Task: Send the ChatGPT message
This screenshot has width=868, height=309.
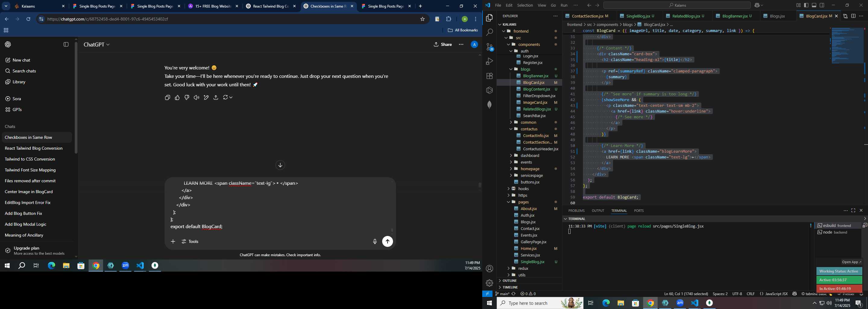Action: click(388, 241)
